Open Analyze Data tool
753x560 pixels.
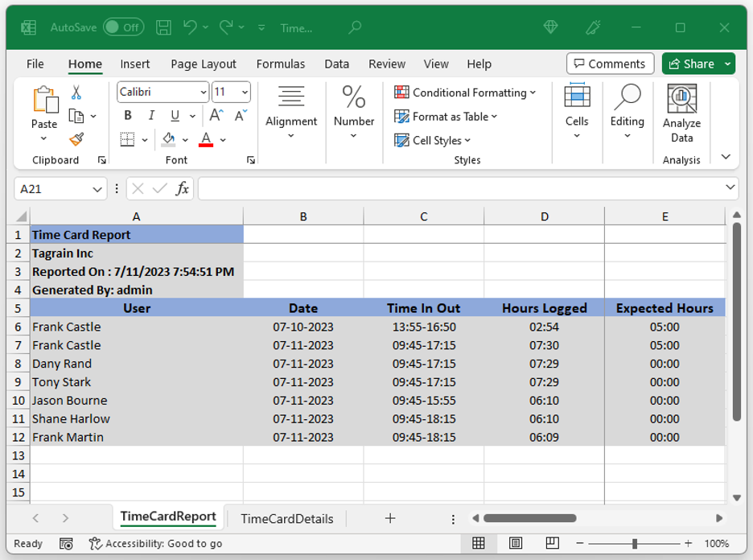[x=681, y=114]
